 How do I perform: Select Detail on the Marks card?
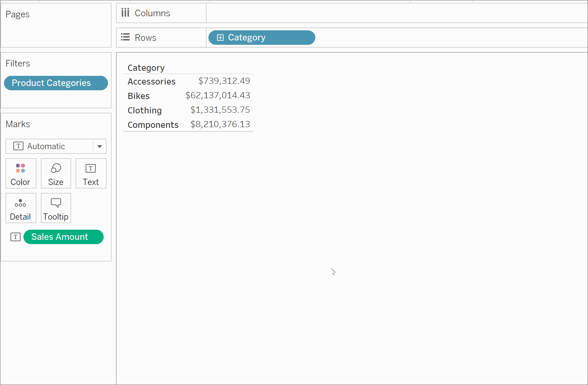[x=21, y=208]
